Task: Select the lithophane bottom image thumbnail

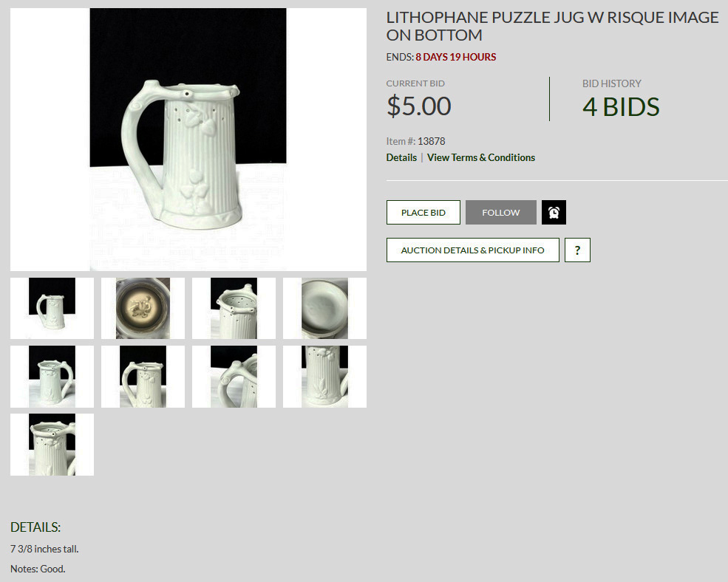Action: click(143, 308)
